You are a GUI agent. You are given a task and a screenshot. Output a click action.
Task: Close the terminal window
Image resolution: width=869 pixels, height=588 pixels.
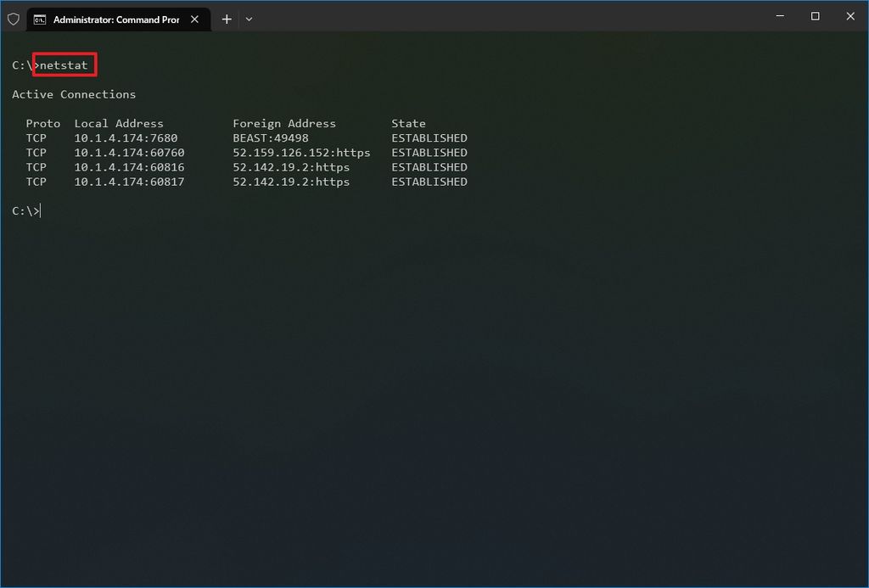click(x=850, y=16)
